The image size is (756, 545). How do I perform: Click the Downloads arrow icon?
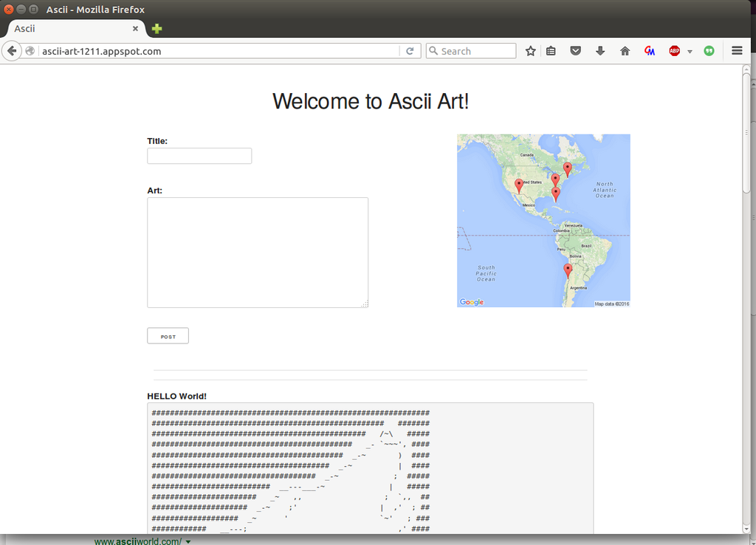point(600,51)
